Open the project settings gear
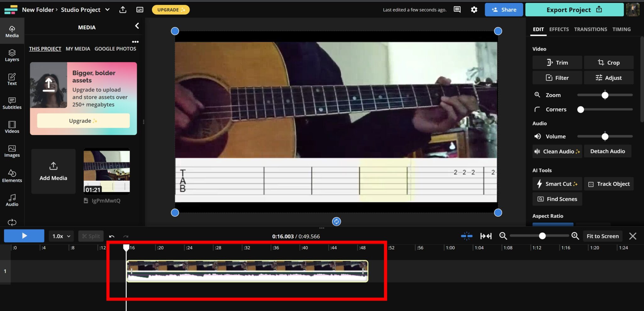Viewport: 644px width, 311px height. (474, 9)
